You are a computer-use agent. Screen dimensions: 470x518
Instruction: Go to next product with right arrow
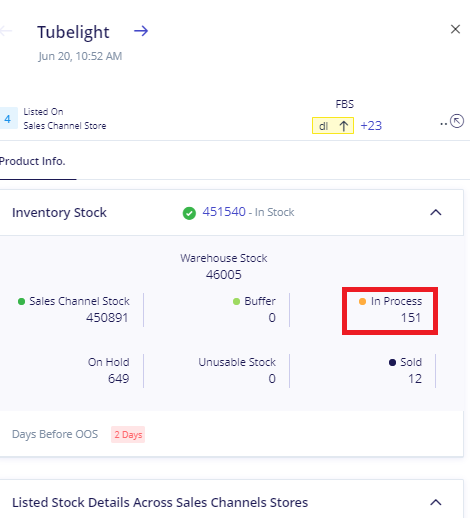[x=141, y=31]
